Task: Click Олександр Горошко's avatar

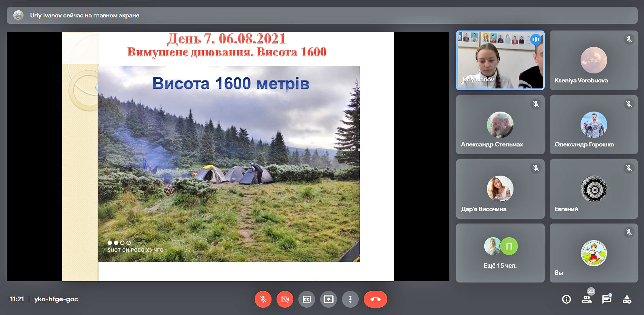Action: [x=593, y=125]
